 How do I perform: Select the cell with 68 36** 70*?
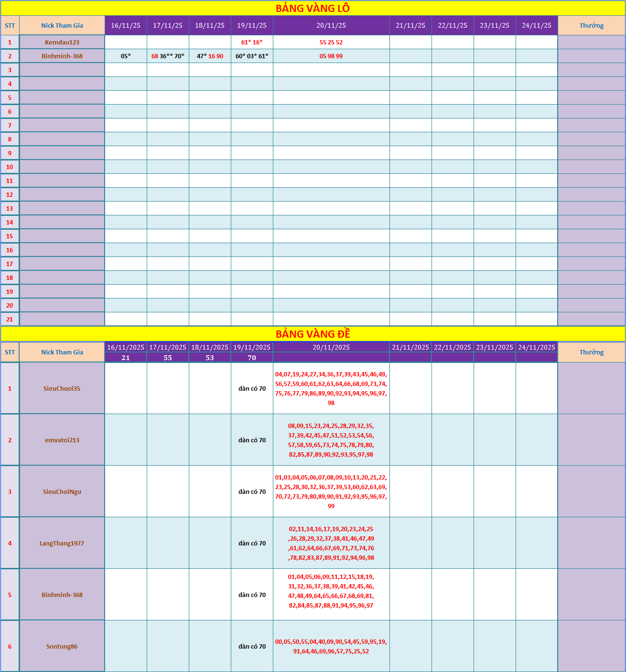click(x=168, y=56)
